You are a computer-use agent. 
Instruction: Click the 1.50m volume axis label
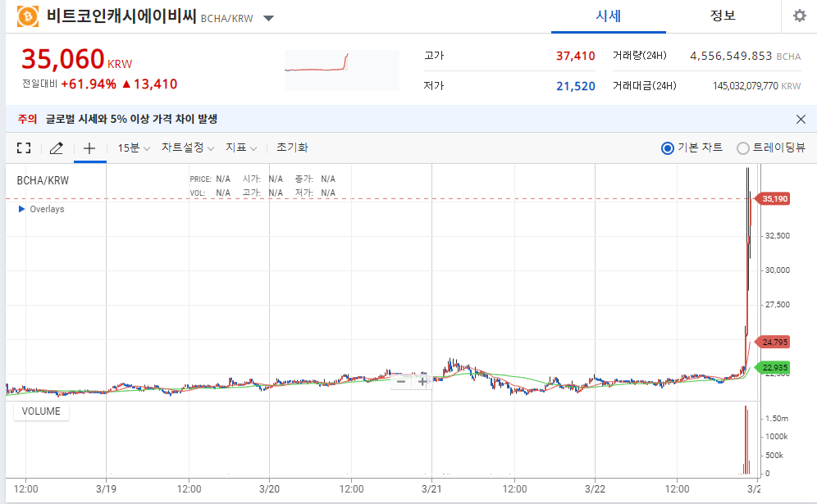[776, 419]
